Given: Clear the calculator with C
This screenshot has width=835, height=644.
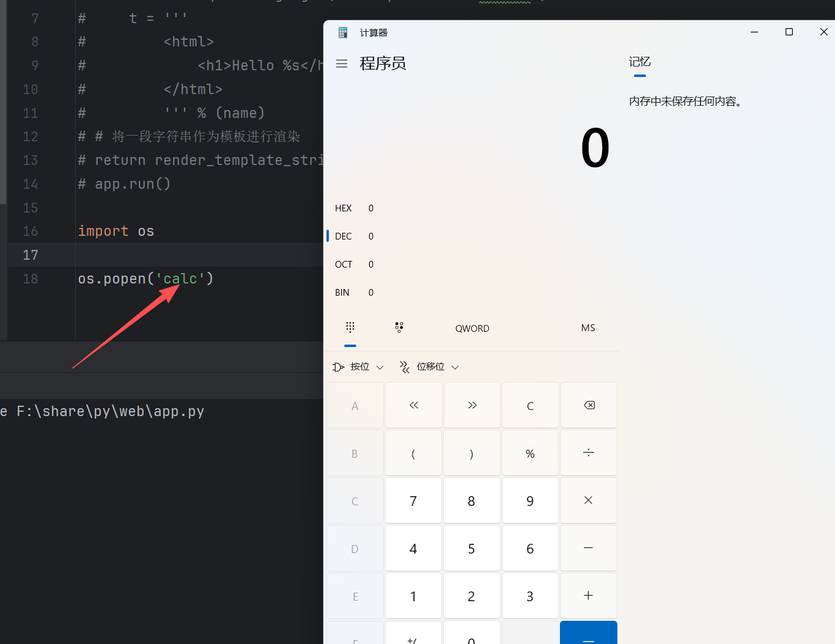Looking at the screenshot, I should click(530, 405).
